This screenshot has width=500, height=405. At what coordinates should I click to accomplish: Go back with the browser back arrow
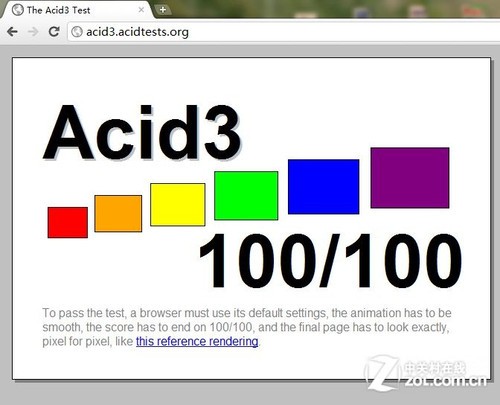pyautogui.click(x=12, y=32)
